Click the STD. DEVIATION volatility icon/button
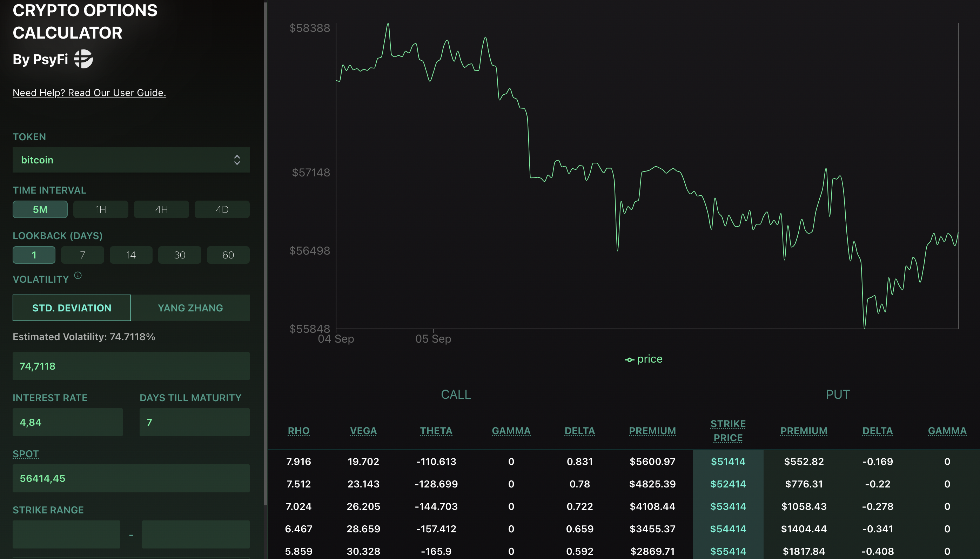This screenshot has width=980, height=559. [x=71, y=308]
